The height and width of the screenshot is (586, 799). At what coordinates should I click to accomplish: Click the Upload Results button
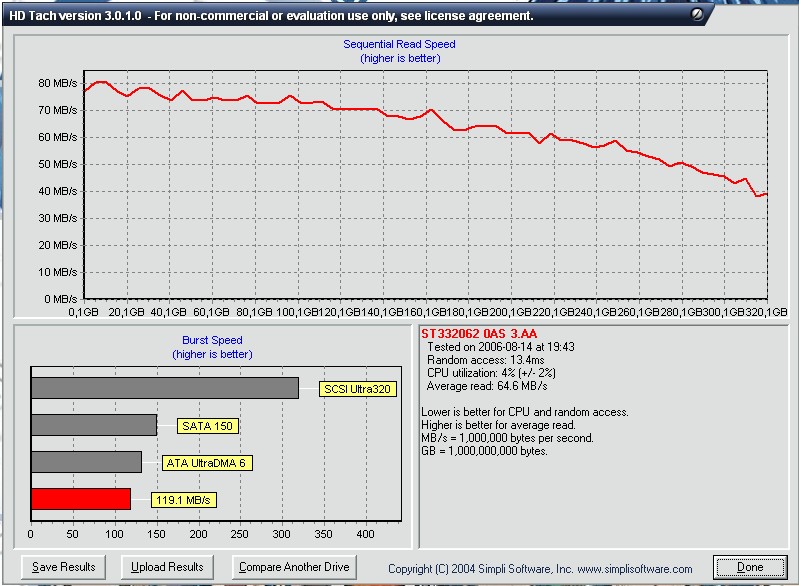click(167, 567)
